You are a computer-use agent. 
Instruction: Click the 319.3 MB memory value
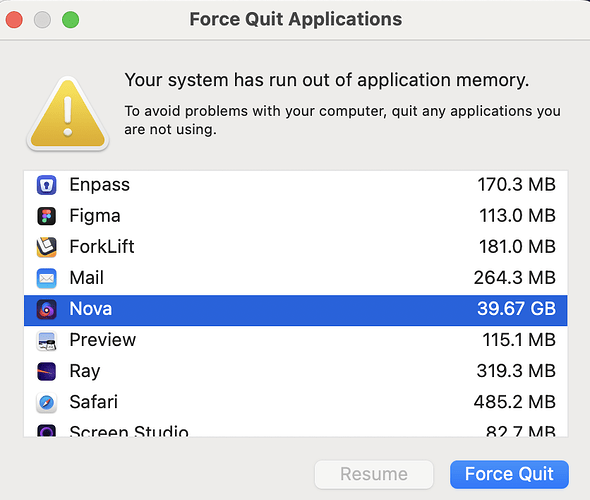tap(516, 371)
